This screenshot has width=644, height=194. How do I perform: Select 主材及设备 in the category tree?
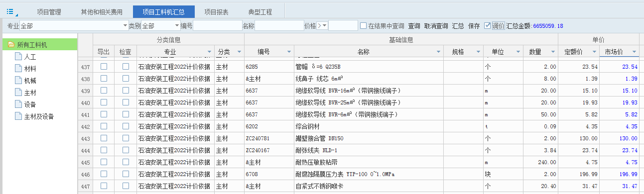pyautogui.click(x=39, y=116)
